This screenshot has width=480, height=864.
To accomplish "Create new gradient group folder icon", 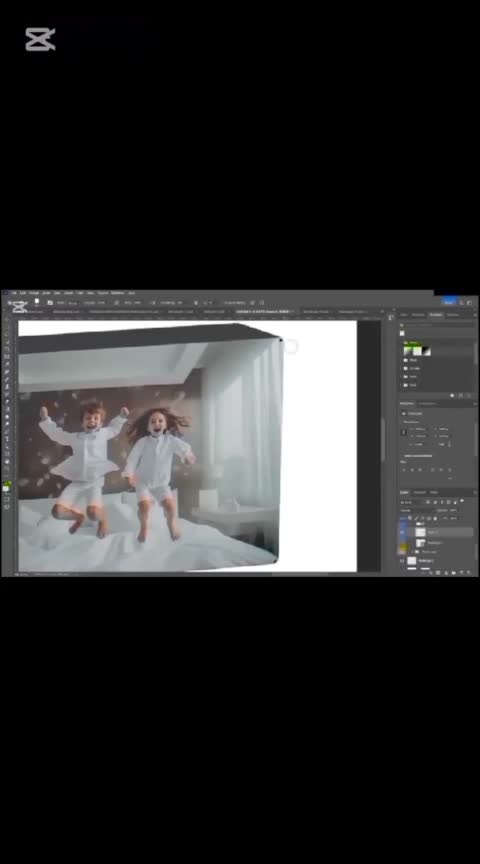I will pos(452,396).
